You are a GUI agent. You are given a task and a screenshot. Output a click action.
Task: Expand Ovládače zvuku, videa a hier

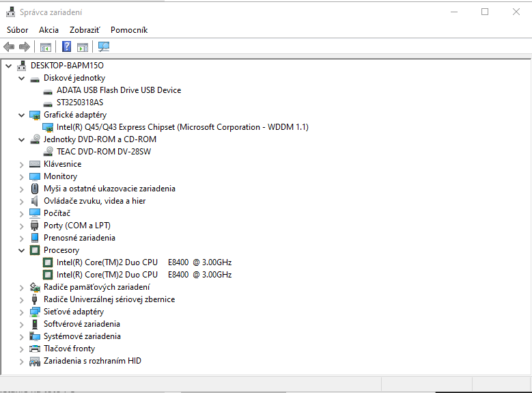(x=22, y=202)
